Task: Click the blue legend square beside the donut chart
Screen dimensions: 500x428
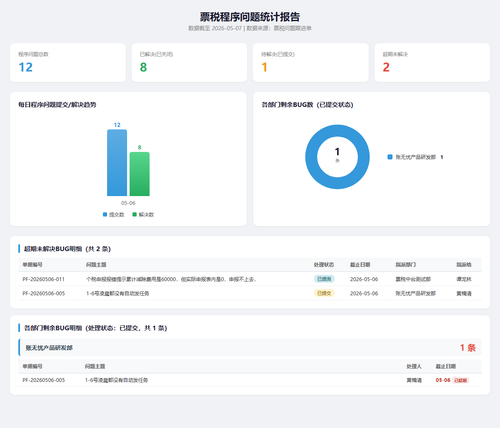Action: [x=390, y=157]
